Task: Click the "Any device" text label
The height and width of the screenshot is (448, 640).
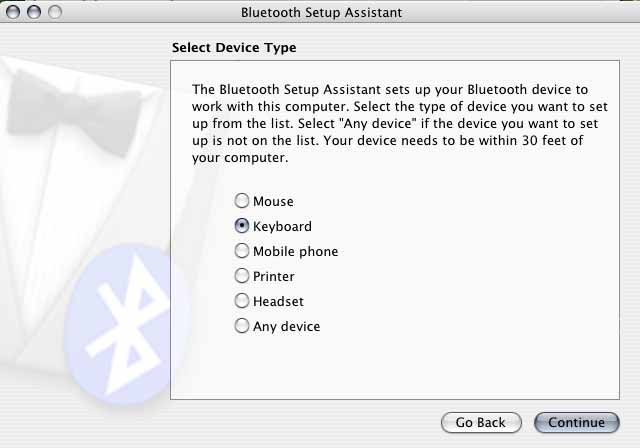Action: tap(287, 326)
